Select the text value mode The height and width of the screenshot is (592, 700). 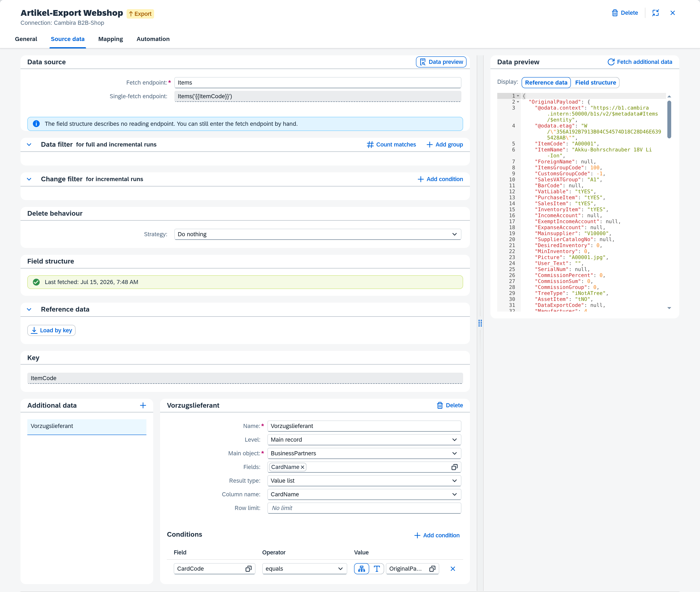coord(377,569)
